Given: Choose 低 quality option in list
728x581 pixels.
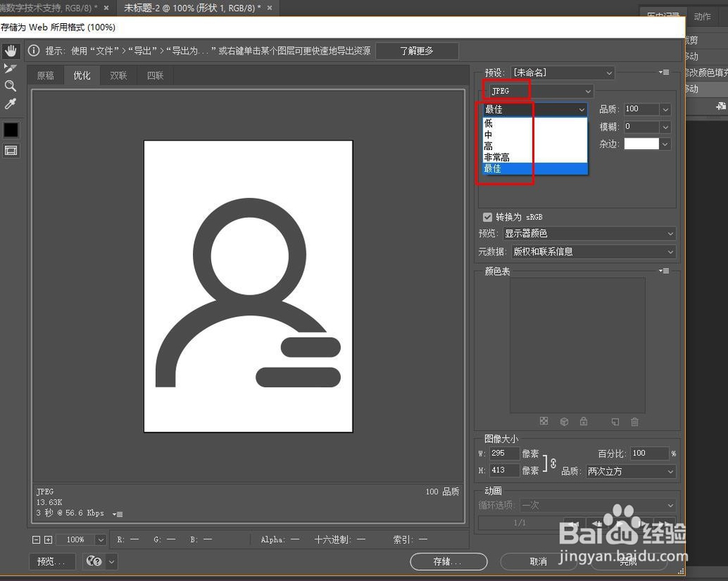Looking at the screenshot, I should pos(535,124).
